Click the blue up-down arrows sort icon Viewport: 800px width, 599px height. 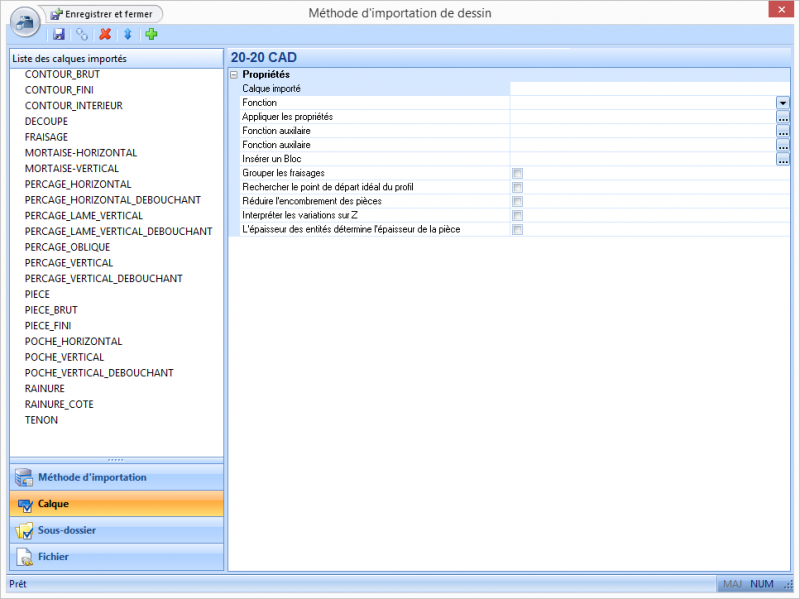[128, 35]
